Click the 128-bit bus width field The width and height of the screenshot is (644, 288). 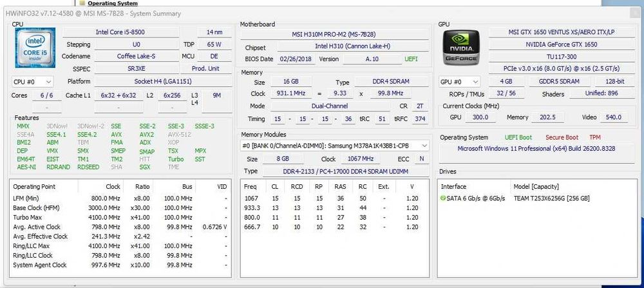615,81
